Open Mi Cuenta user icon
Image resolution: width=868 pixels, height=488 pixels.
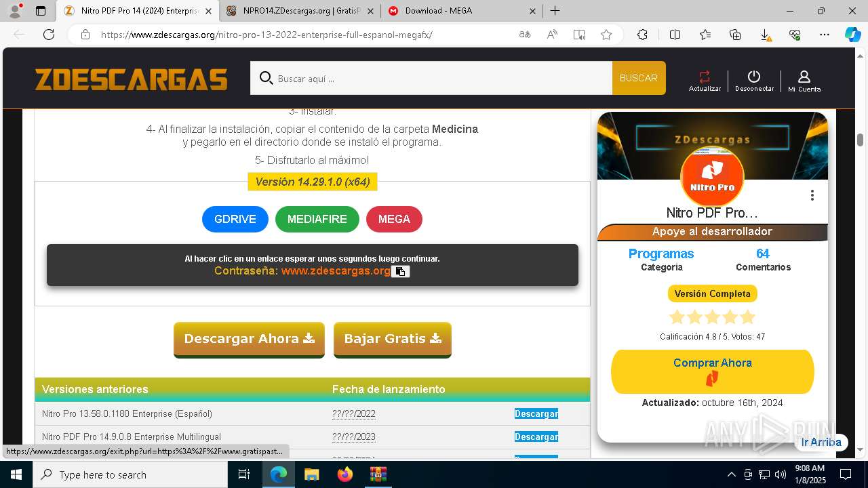point(804,77)
